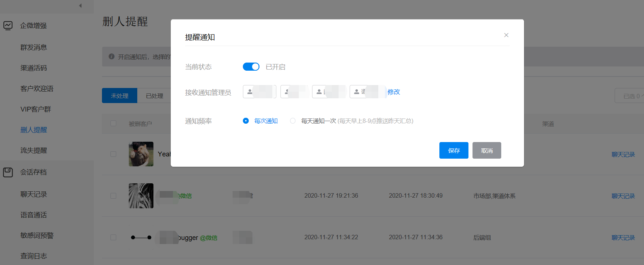The image size is (644, 265).
Task: Click the 保存 button
Action: 454,151
